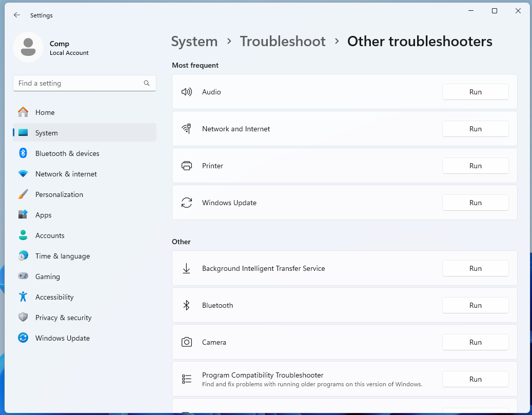Image resolution: width=532 pixels, height=415 pixels.
Task: Run Background Intelligent Transfer Service troubleshooter
Action: click(476, 268)
